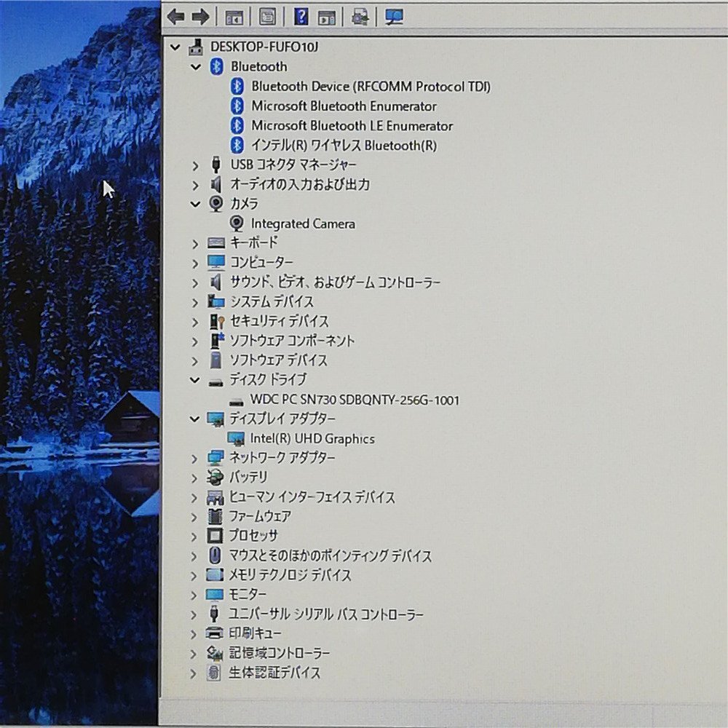Select WDC PC SN730 SDBQNTY-256G-1001 disk

[x=355, y=400]
